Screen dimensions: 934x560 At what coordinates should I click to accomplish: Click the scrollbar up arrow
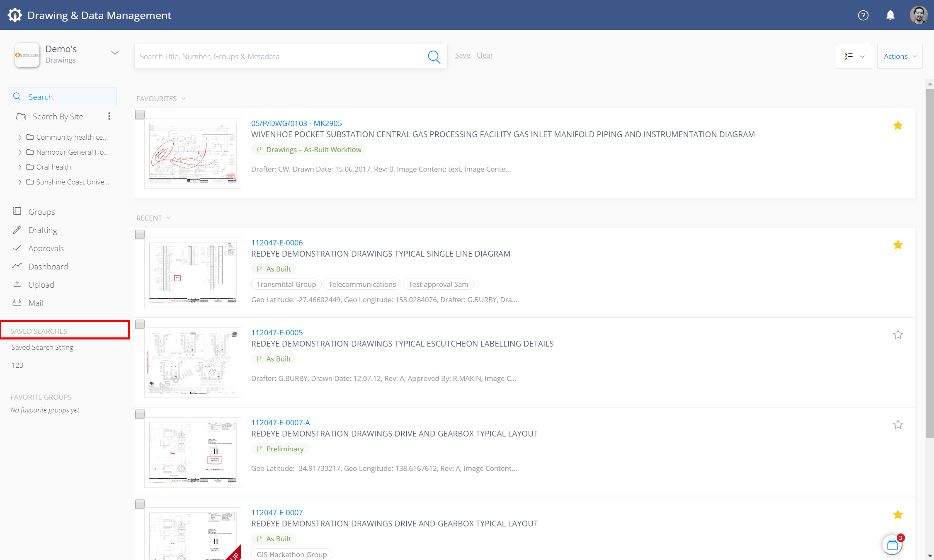[x=929, y=84]
